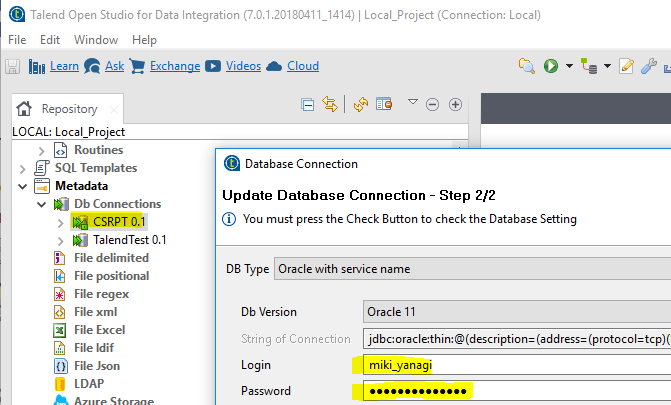Select File delimited metadata item
This screenshot has height=405, width=671.
(111, 258)
